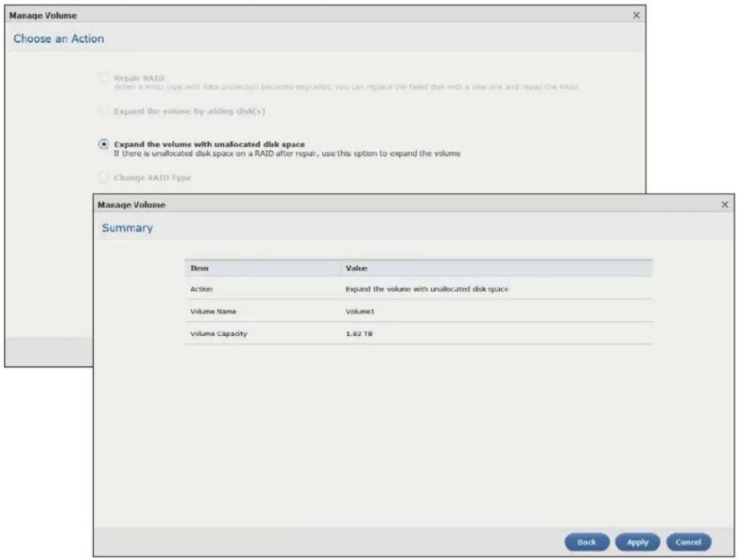The image size is (737, 560).
Task: Cancel the Summary dialog
Action: click(688, 542)
